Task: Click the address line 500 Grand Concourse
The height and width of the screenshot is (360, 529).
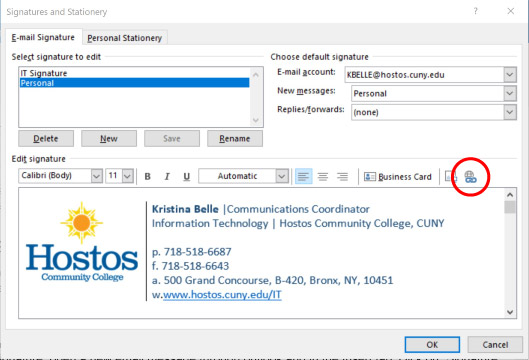Action: [x=273, y=280]
